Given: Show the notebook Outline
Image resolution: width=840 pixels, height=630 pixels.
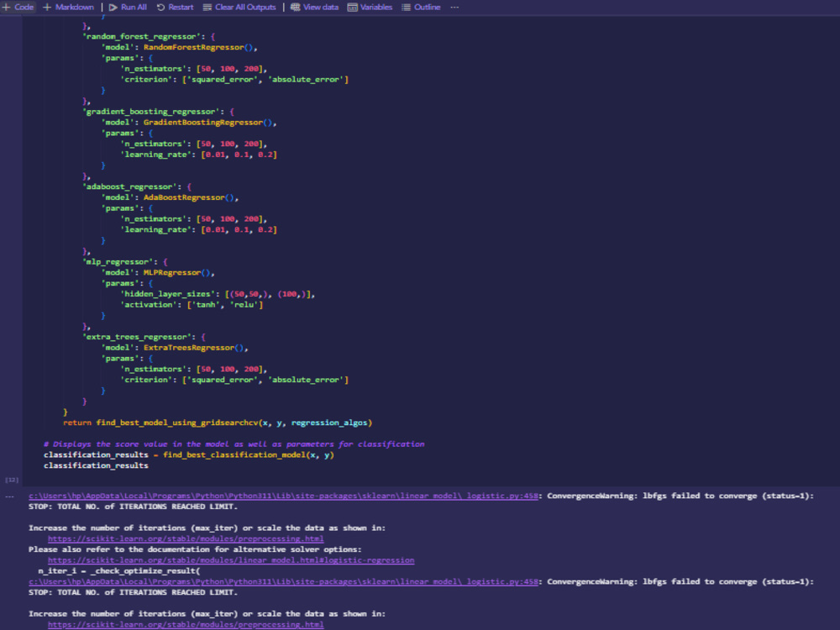Looking at the screenshot, I should pos(421,7).
